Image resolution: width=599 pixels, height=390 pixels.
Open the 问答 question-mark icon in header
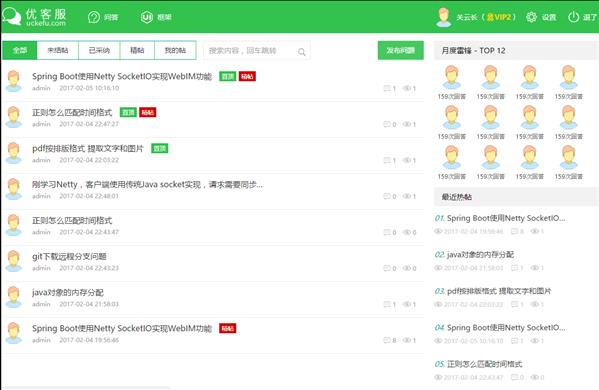click(x=94, y=17)
